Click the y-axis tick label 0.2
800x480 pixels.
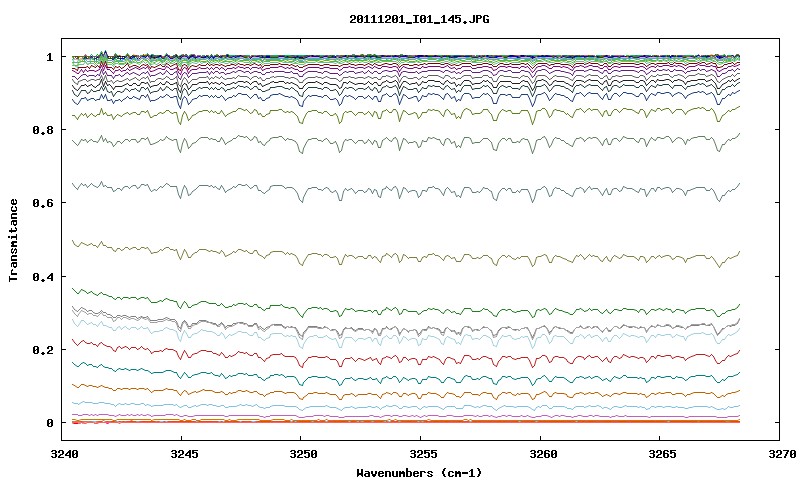43,350
